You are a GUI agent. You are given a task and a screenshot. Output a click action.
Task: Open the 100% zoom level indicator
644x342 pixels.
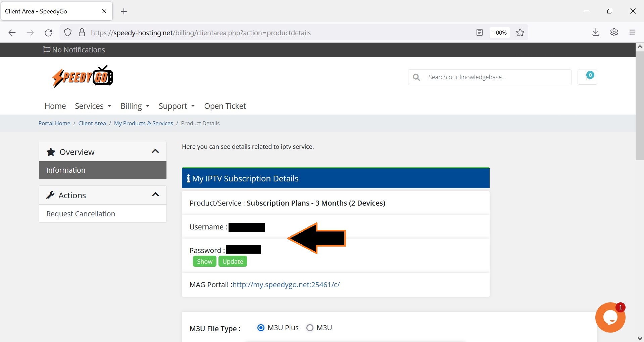coord(500,33)
